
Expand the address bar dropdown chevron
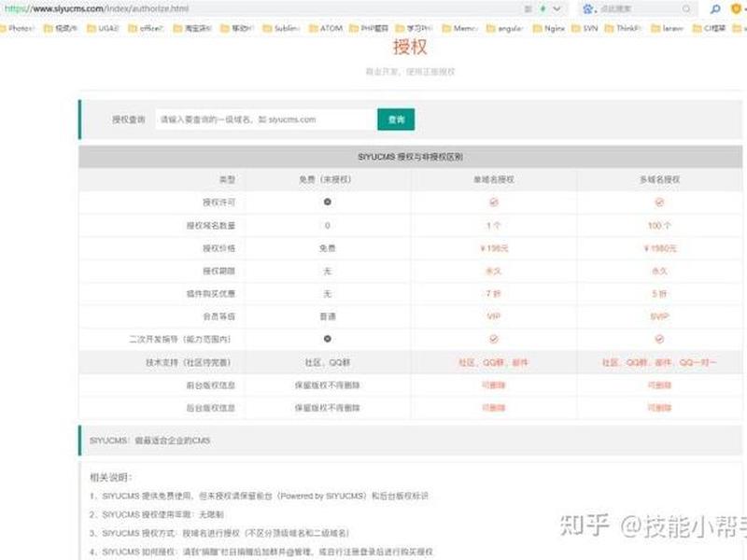pos(557,9)
